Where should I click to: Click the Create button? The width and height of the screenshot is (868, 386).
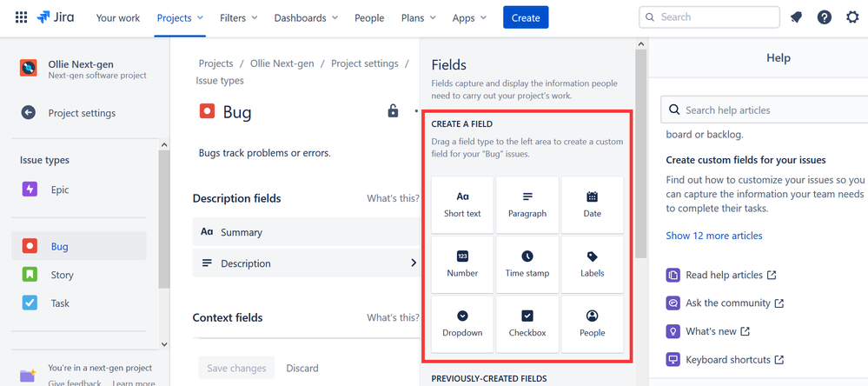point(526,17)
